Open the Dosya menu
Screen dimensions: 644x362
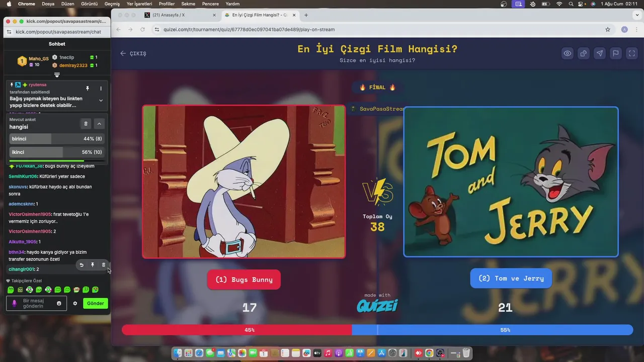tap(48, 4)
